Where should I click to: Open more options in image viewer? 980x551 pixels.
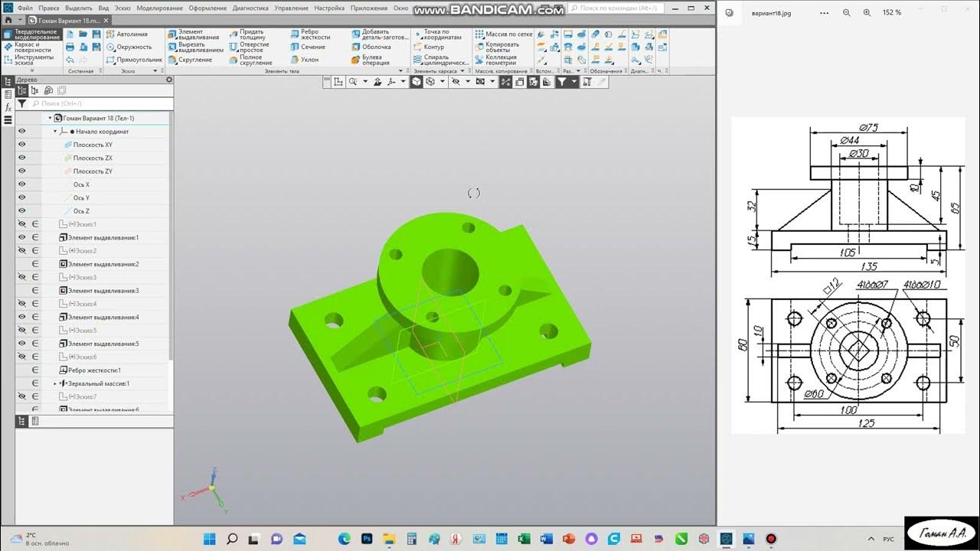click(x=824, y=13)
